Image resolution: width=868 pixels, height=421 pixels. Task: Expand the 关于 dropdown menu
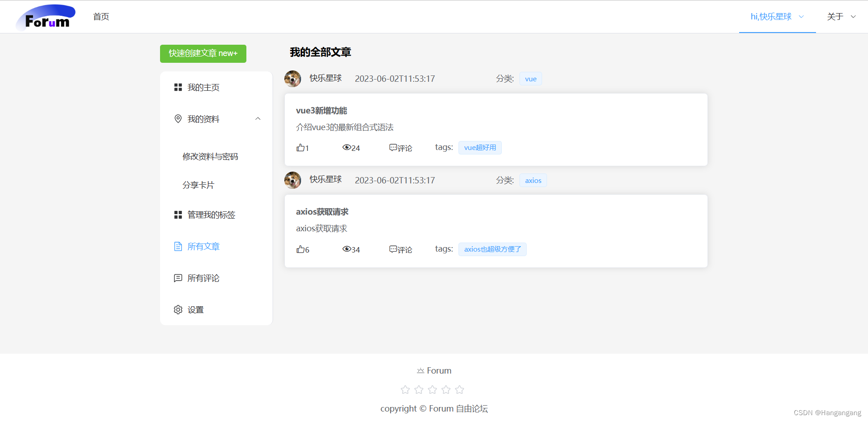pos(841,16)
